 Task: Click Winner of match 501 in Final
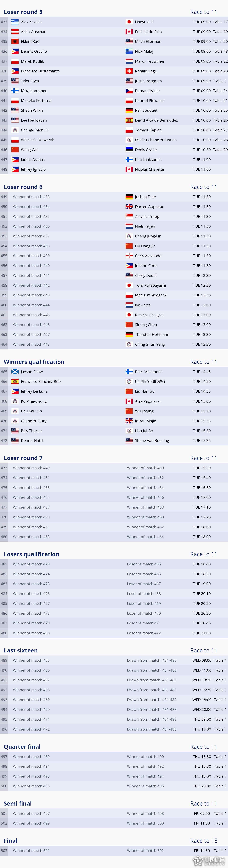[31, 850]
